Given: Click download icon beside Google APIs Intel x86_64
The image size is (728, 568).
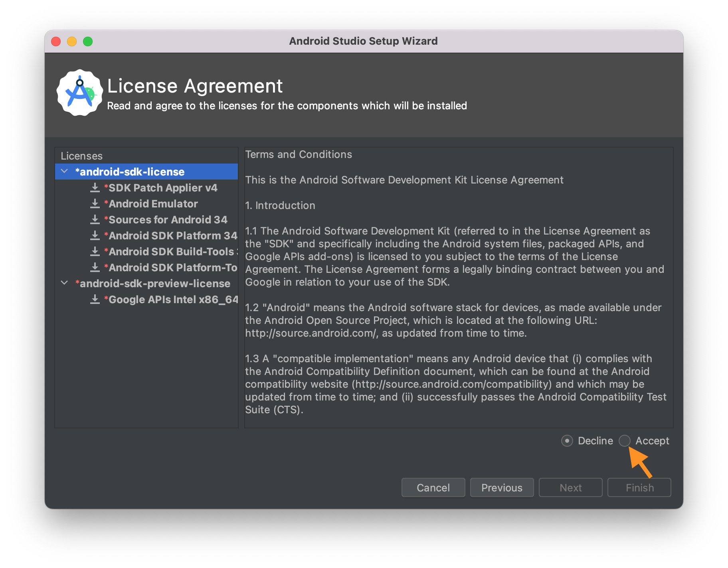Looking at the screenshot, I should [x=95, y=299].
